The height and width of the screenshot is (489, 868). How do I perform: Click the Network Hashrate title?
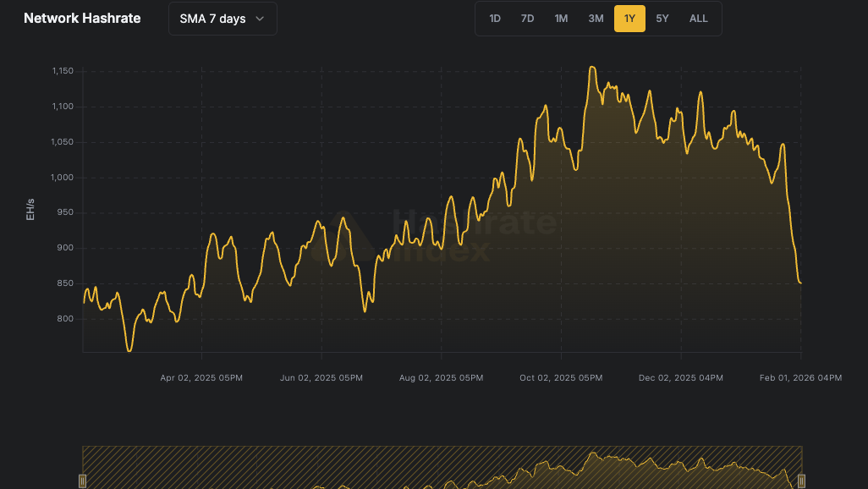tap(81, 18)
